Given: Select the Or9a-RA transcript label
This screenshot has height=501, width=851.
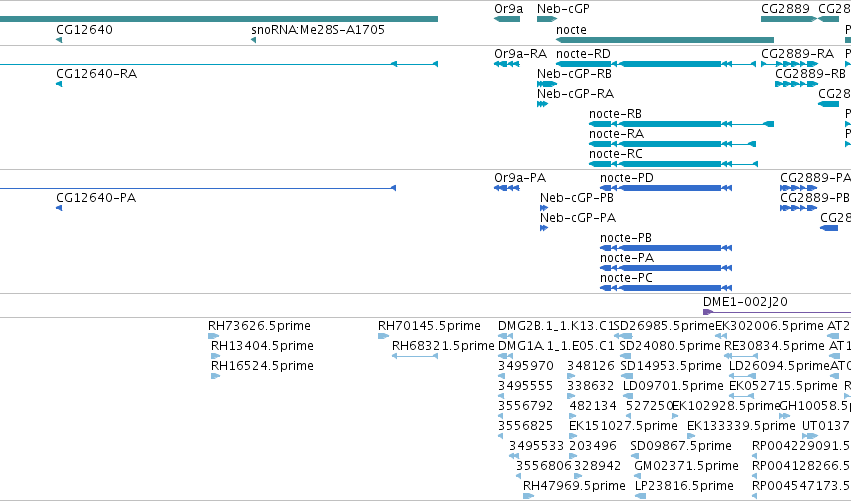Looking at the screenshot, I should [x=520, y=54].
